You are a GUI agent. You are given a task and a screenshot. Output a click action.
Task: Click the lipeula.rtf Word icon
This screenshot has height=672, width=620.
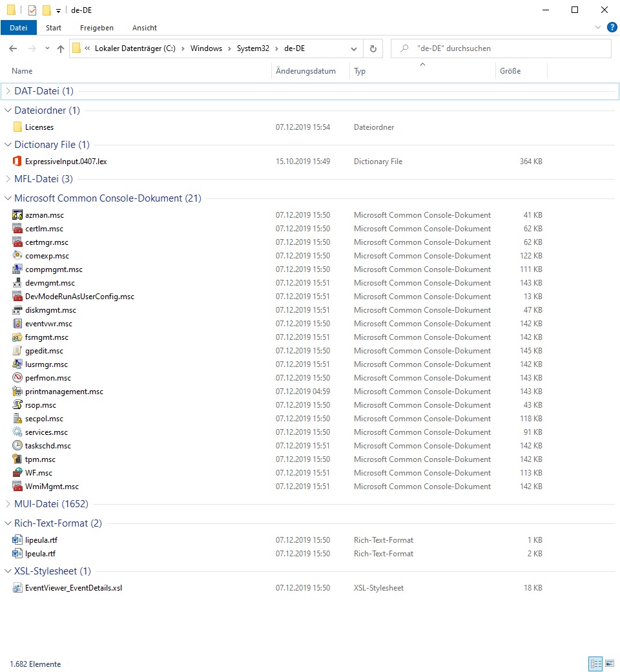pyautogui.click(x=17, y=540)
